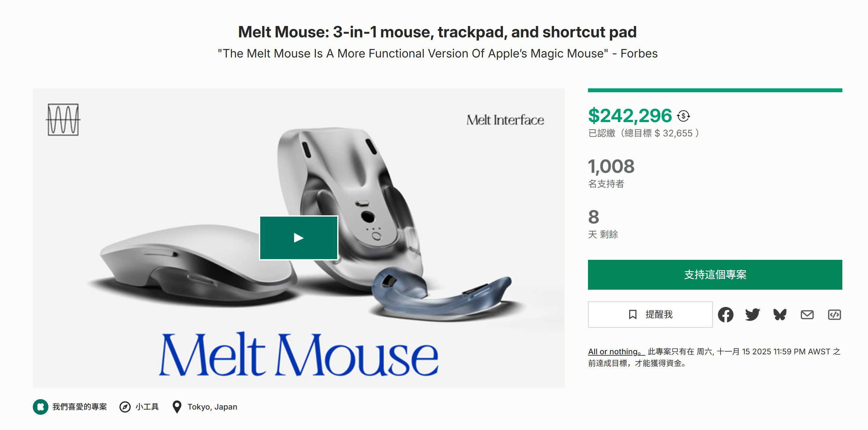This screenshot has width=868, height=430.
Task: Share the project on Facebook
Action: [725, 315]
